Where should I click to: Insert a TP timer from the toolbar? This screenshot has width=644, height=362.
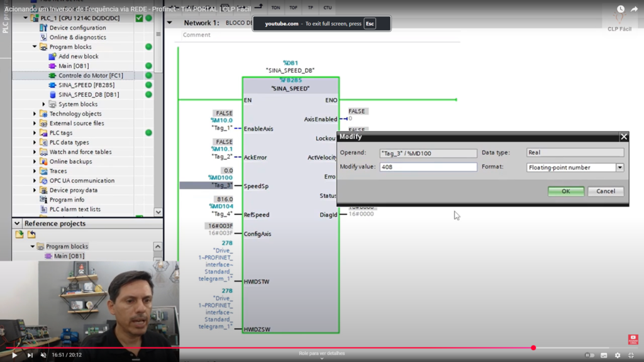tap(311, 8)
